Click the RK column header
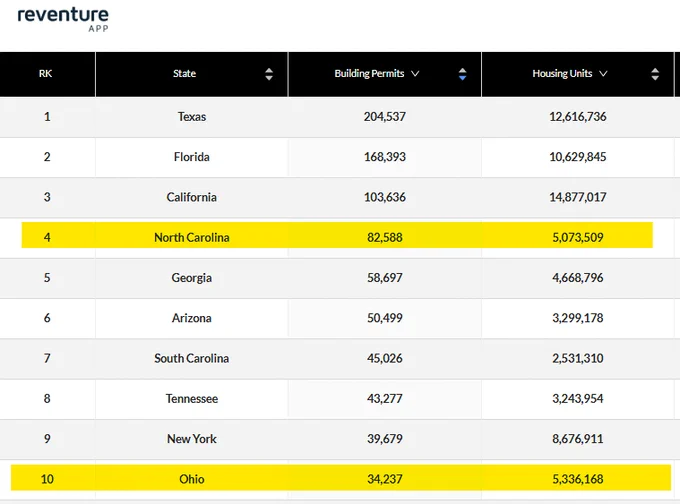Image resolution: width=680 pixels, height=504 pixels. [46, 74]
